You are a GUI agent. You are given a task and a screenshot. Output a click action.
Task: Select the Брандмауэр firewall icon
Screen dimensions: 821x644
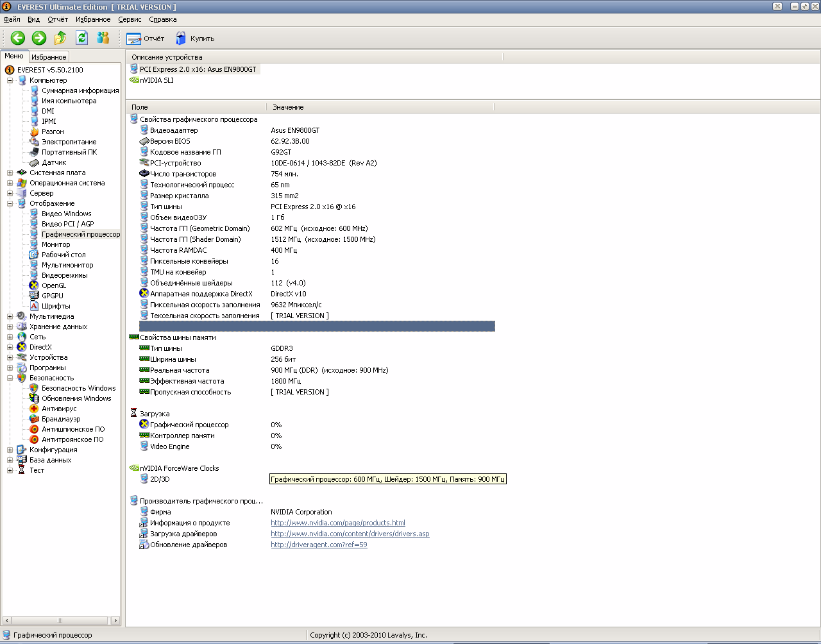tap(35, 419)
